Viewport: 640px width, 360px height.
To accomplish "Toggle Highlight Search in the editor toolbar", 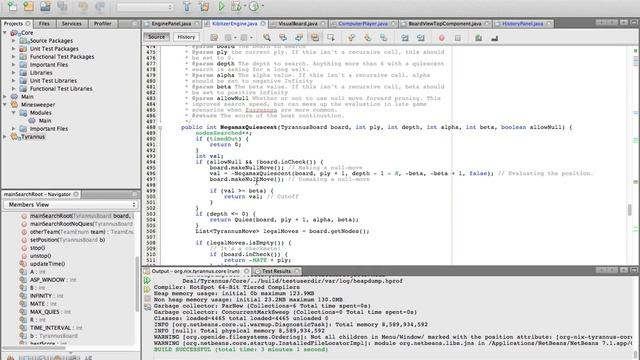I will [x=315, y=38].
